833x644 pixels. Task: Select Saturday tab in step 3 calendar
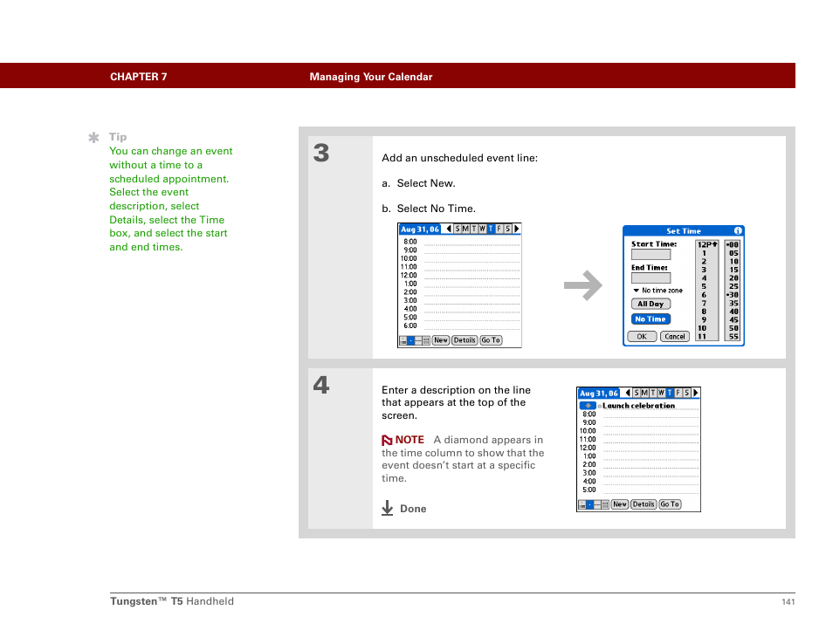pos(507,229)
